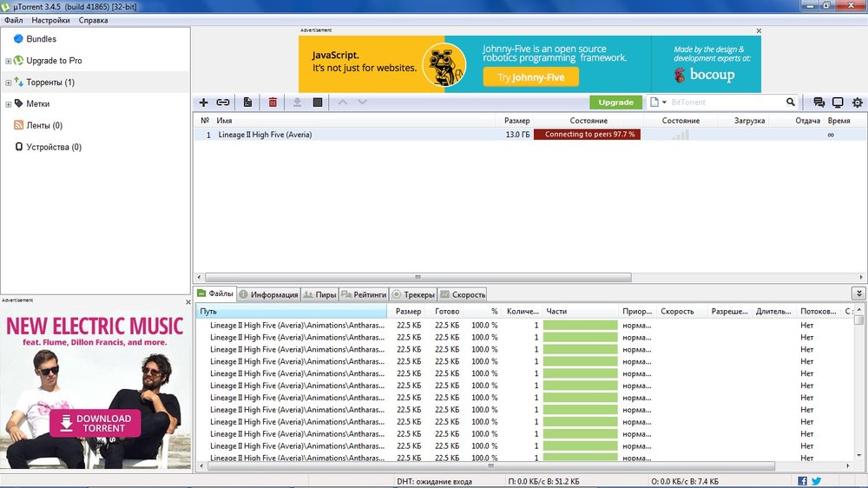868x488 pixels.
Task: Close the top banner advertisement
Action: 759,30
